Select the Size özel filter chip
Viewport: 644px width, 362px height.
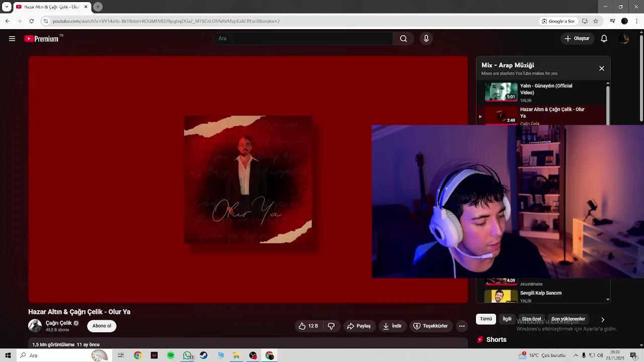[x=531, y=319]
